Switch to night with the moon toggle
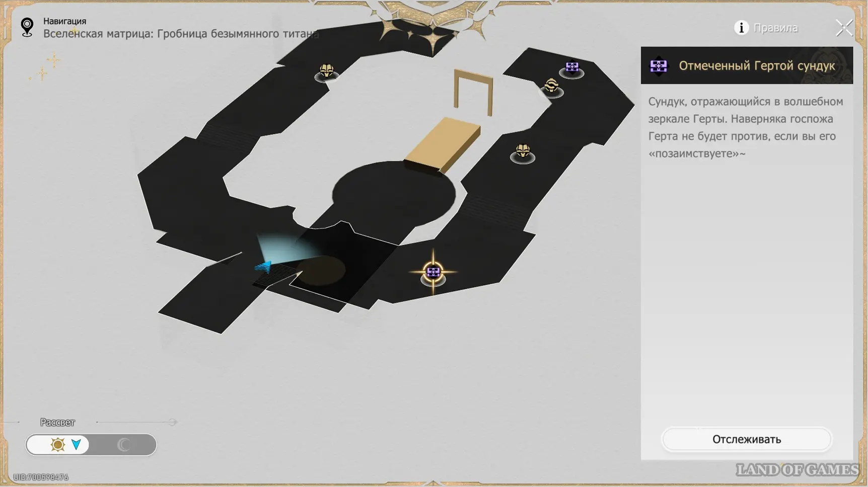Image resolution: width=868 pixels, height=487 pixels. [x=123, y=445]
